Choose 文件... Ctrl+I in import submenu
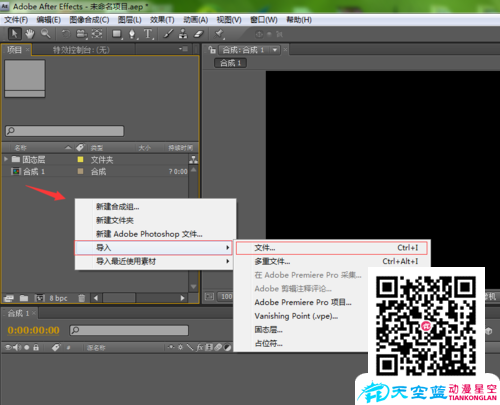 [332, 248]
